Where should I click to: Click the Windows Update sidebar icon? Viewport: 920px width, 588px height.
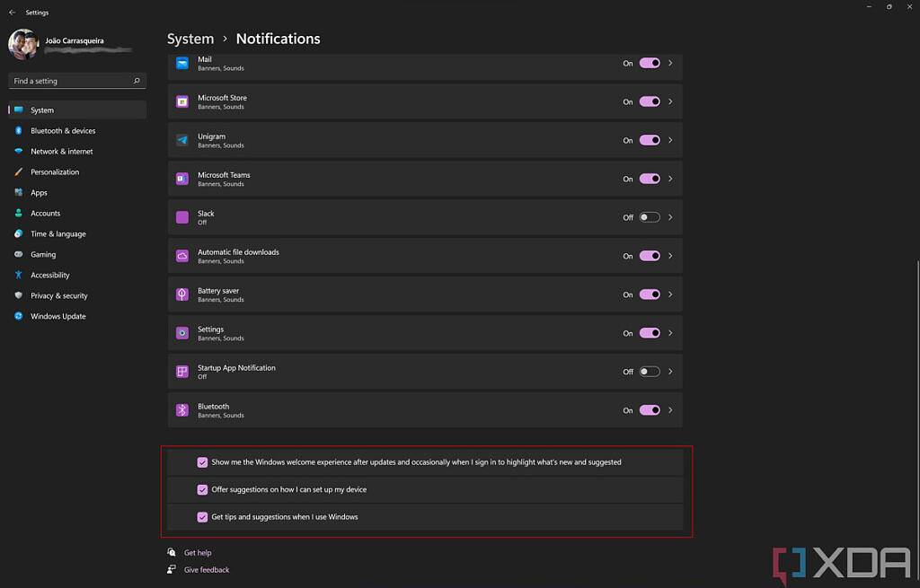coord(18,316)
